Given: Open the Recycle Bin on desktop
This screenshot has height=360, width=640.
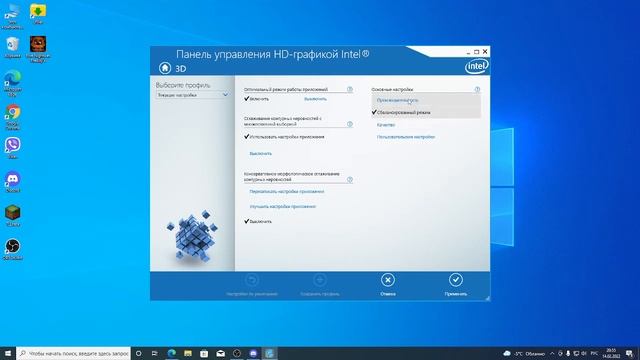Looking at the screenshot, I should (13, 47).
